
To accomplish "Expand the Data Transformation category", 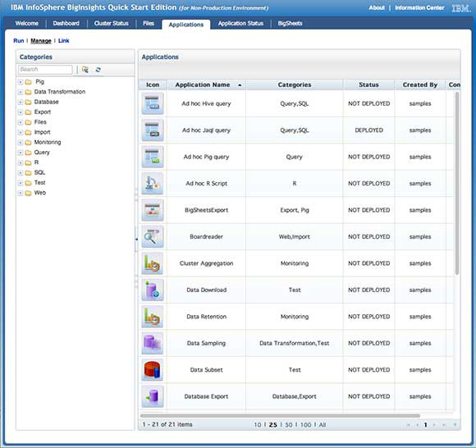I will coord(21,92).
